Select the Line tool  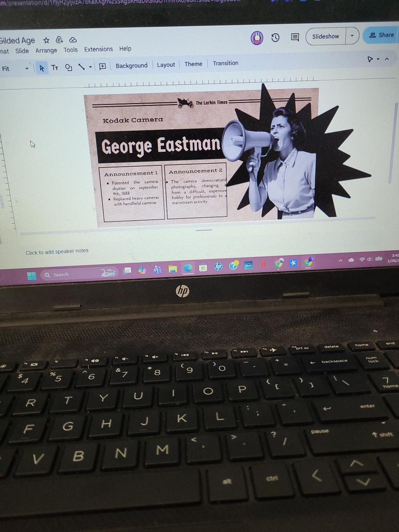[x=81, y=67]
